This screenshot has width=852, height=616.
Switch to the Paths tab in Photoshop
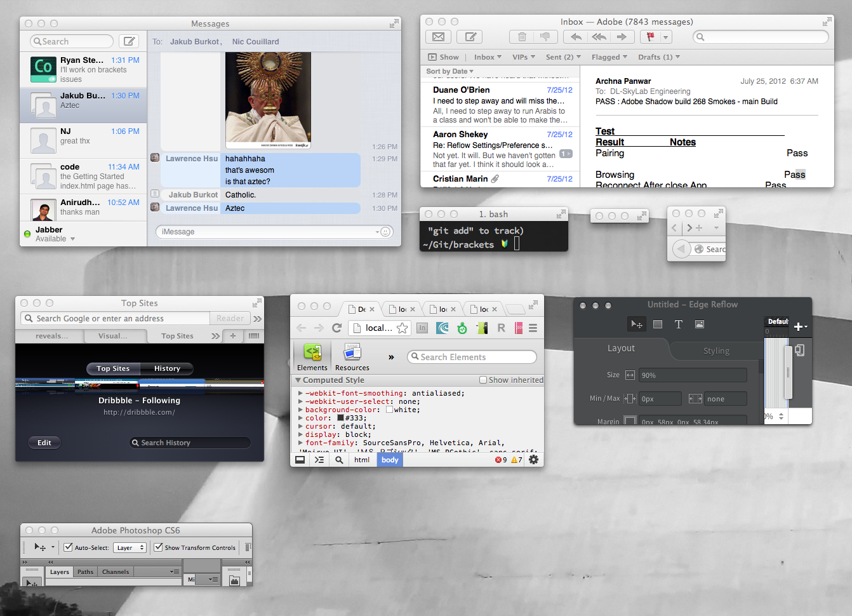tap(85, 572)
